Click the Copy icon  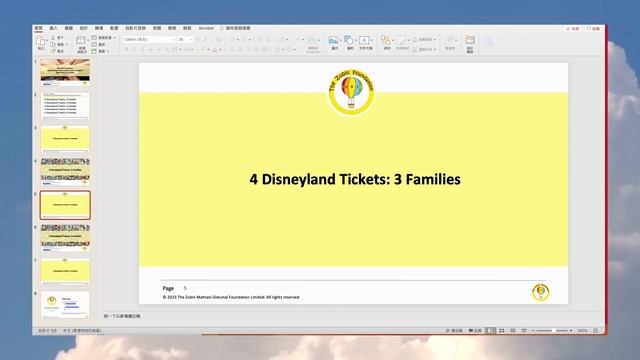53,44
